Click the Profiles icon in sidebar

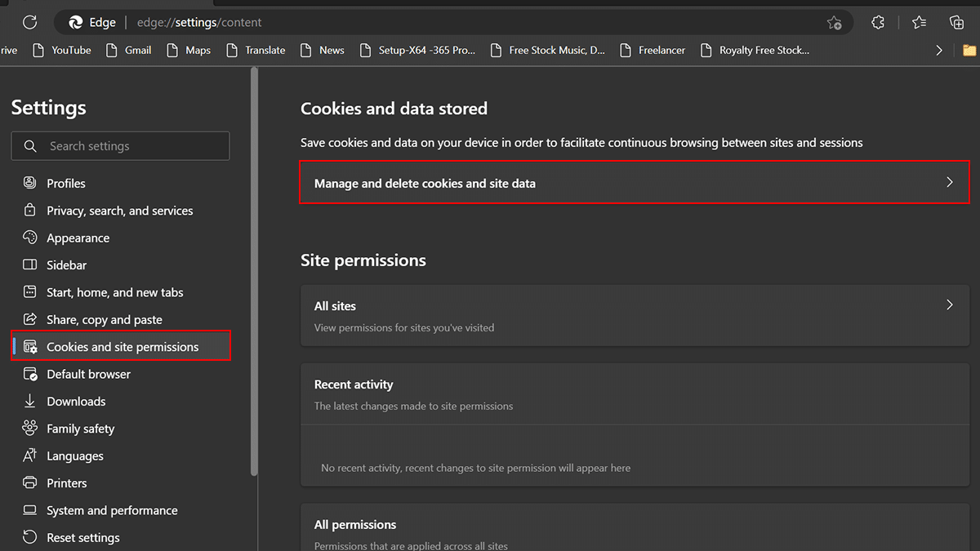pyautogui.click(x=30, y=184)
